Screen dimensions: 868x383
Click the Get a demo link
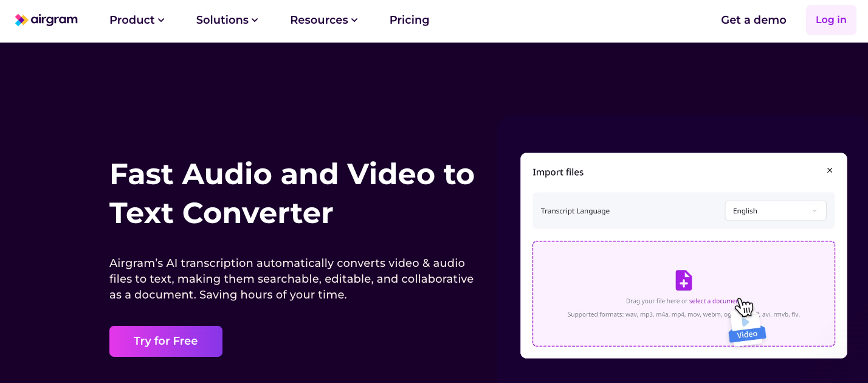point(753,20)
